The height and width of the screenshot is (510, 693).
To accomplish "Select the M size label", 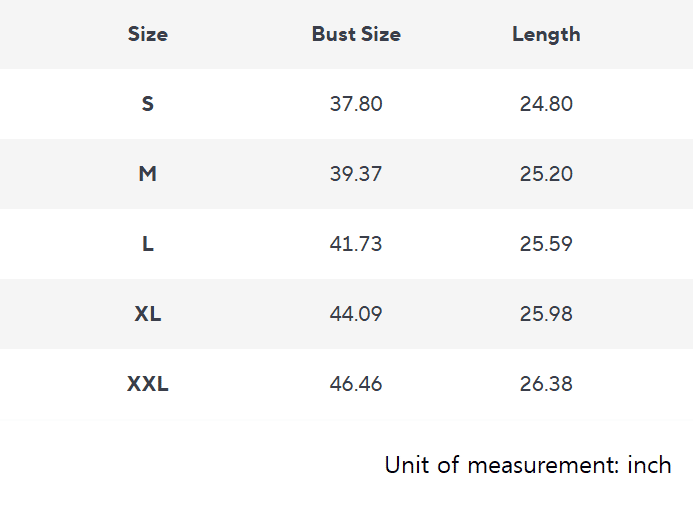I will click(x=148, y=174).
